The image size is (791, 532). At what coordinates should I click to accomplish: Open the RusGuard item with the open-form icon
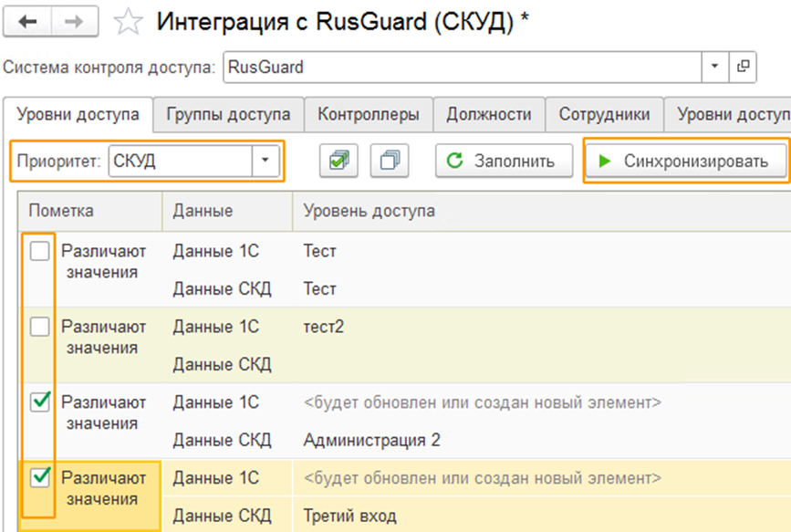(x=744, y=67)
